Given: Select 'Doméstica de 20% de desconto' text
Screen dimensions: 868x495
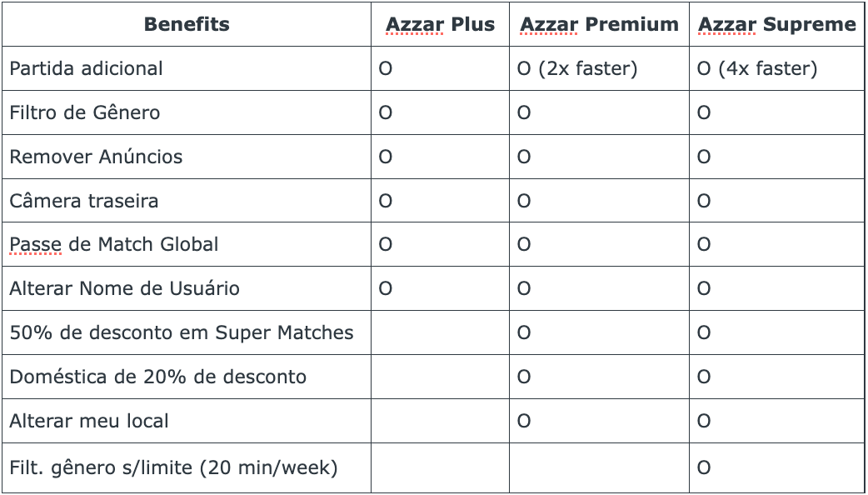Looking at the screenshot, I should tap(157, 377).
